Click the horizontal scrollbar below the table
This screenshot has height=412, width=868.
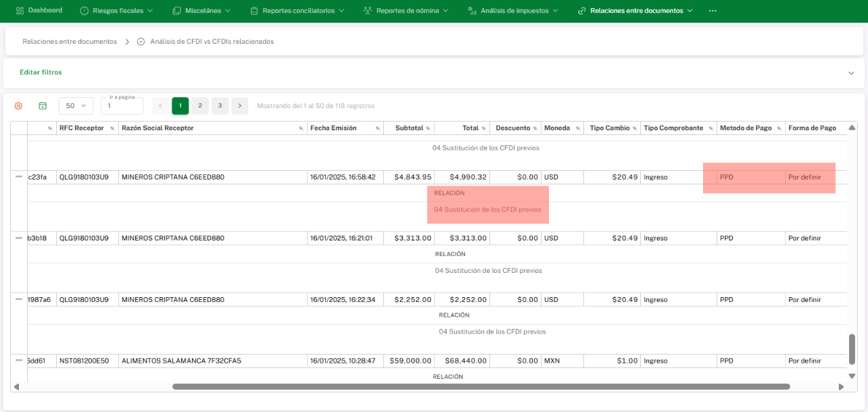click(x=481, y=387)
